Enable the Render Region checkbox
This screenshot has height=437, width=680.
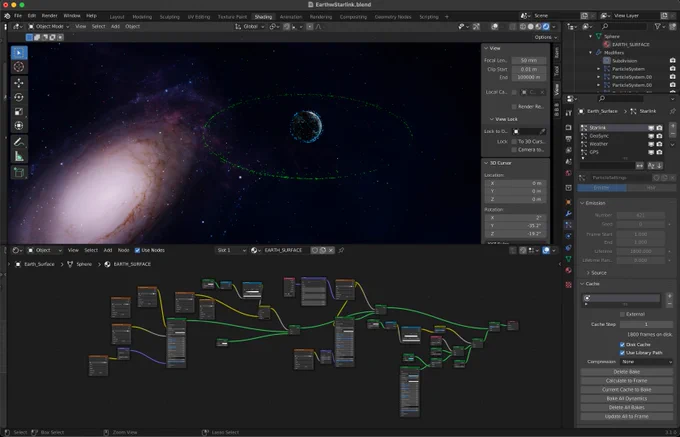pyautogui.click(x=514, y=107)
